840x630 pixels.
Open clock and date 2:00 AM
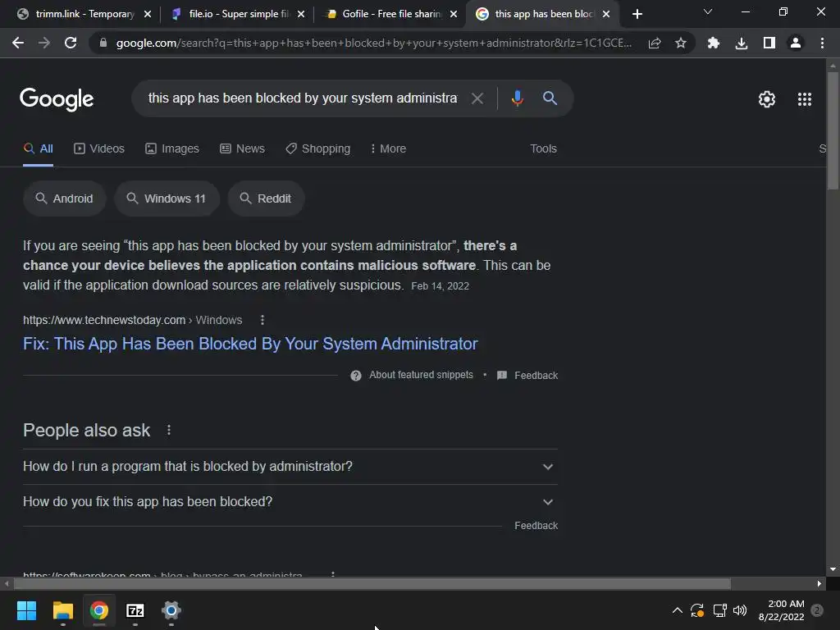(x=781, y=610)
